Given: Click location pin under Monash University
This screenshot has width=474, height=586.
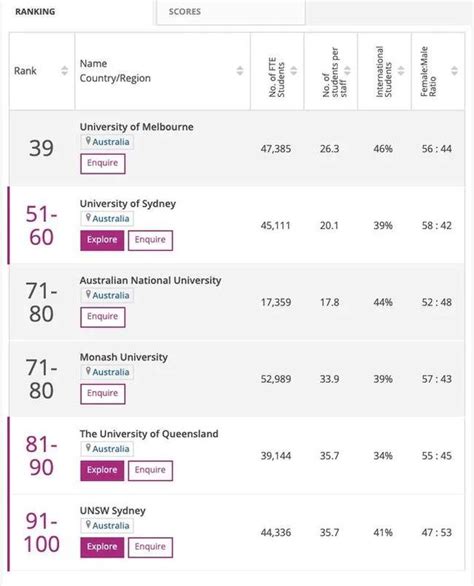Looking at the screenshot, I should [x=88, y=371].
